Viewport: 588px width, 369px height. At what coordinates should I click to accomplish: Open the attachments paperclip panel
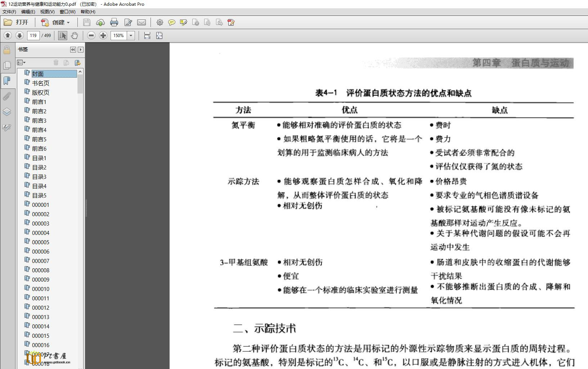coord(7,96)
